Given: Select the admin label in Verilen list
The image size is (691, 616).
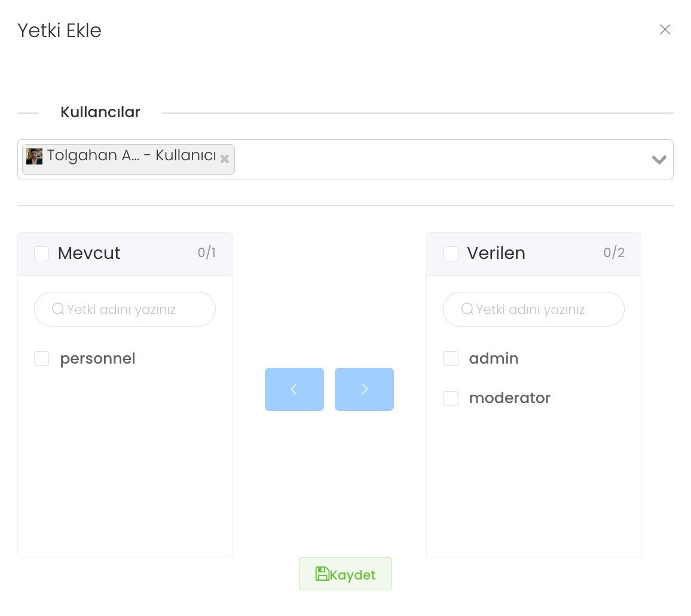Looking at the screenshot, I should pos(494,359).
